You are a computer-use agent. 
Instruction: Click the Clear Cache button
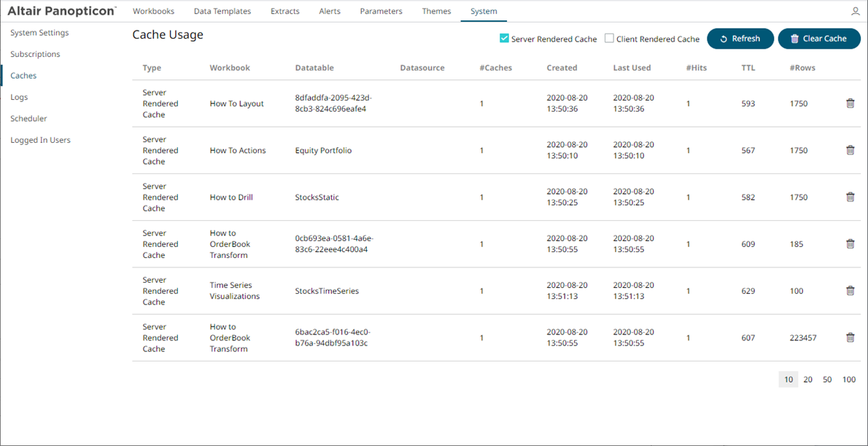[x=818, y=39]
